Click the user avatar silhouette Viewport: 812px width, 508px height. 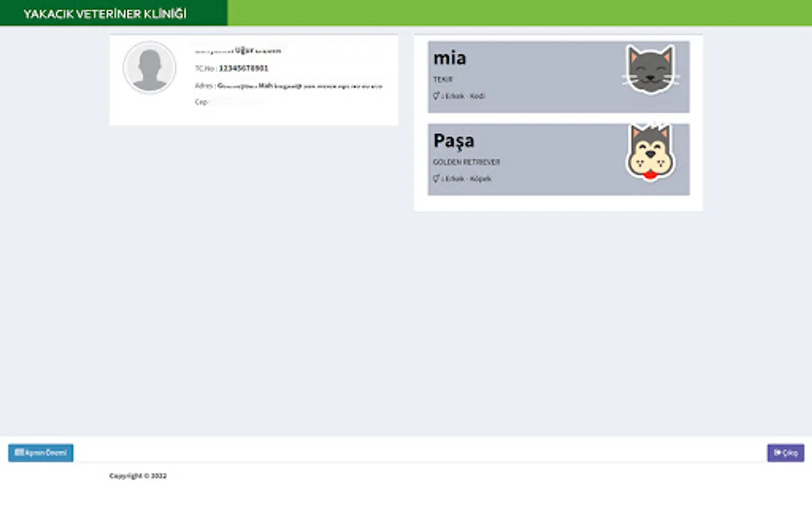click(x=149, y=67)
